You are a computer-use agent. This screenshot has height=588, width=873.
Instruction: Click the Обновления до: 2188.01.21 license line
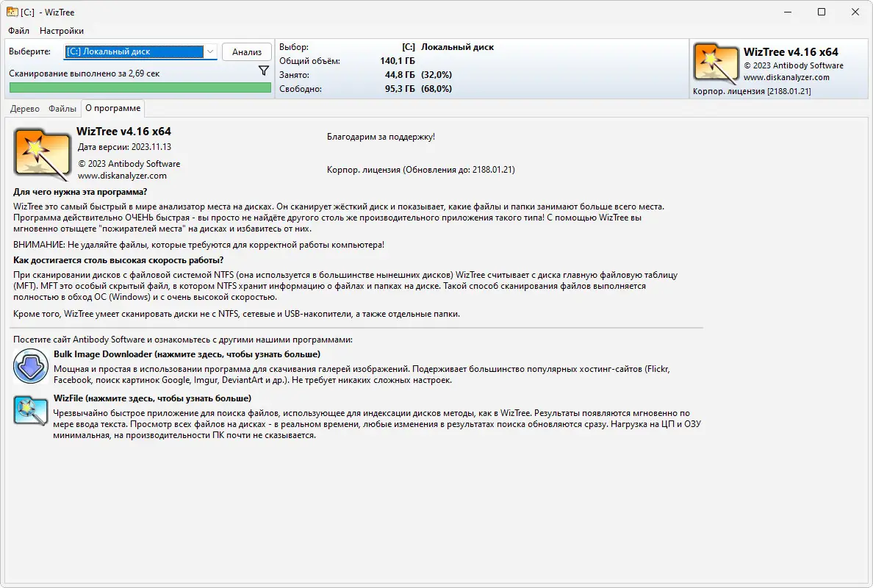421,170
